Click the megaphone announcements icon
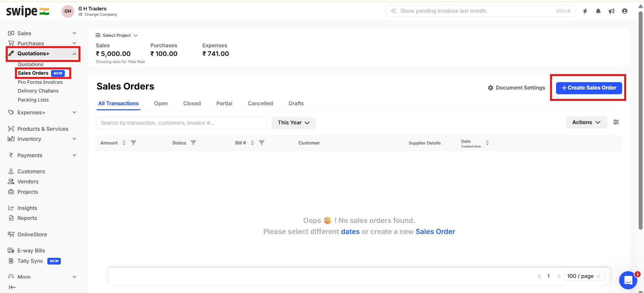This screenshot has height=293, width=644. tap(611, 11)
